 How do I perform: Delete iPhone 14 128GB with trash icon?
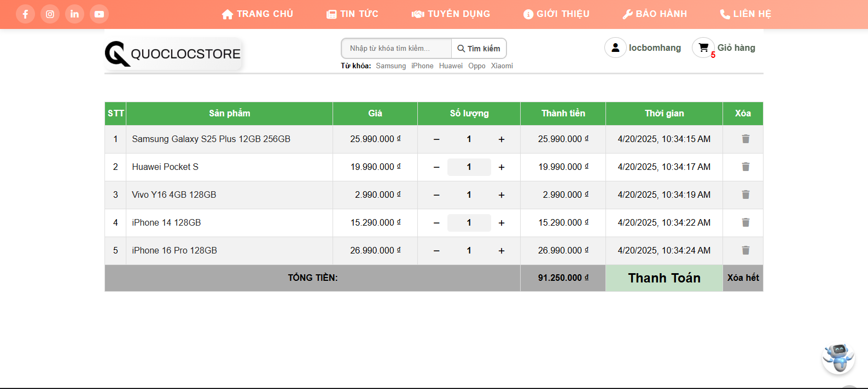point(745,222)
